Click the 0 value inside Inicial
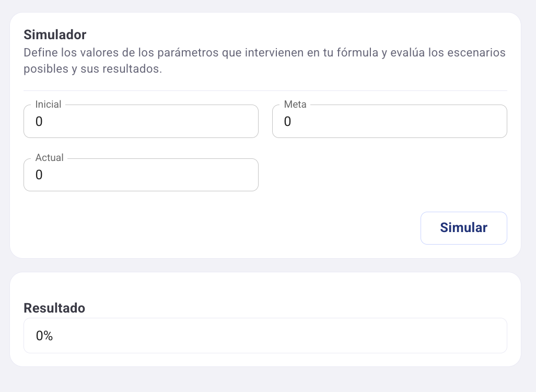This screenshot has height=392, width=536. pos(39,122)
